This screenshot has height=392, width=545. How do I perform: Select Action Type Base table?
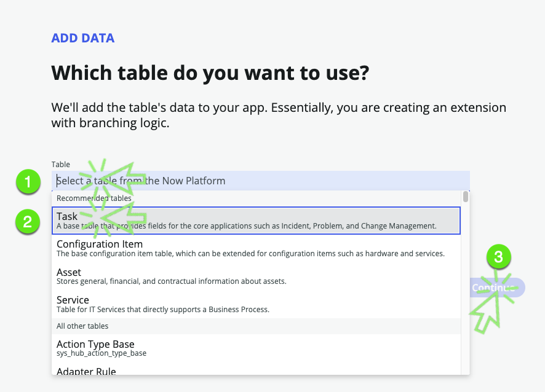(x=256, y=348)
